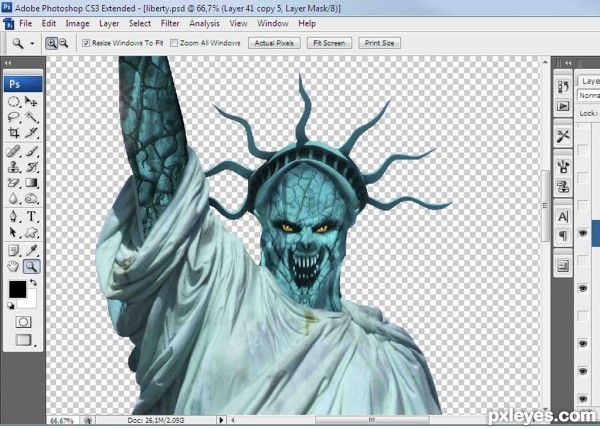Viewport: 600px width, 429px height.
Task: Click the horizontal scrollbar thumb
Action: click(372, 420)
